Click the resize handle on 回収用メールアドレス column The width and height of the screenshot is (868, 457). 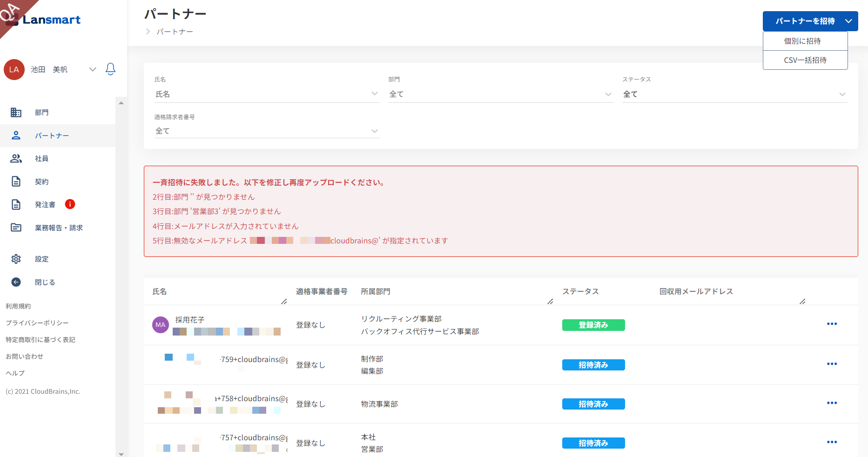(x=802, y=302)
